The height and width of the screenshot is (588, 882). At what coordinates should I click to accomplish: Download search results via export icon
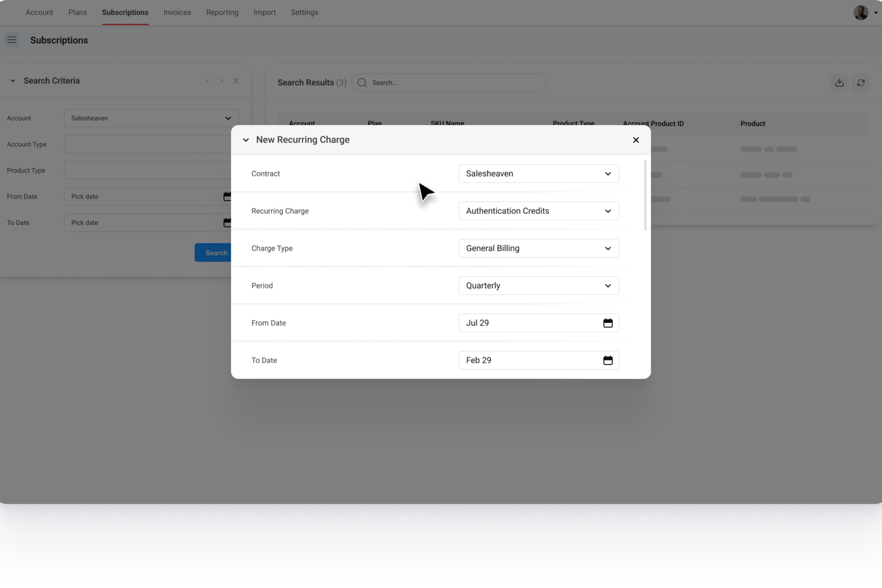click(x=839, y=83)
